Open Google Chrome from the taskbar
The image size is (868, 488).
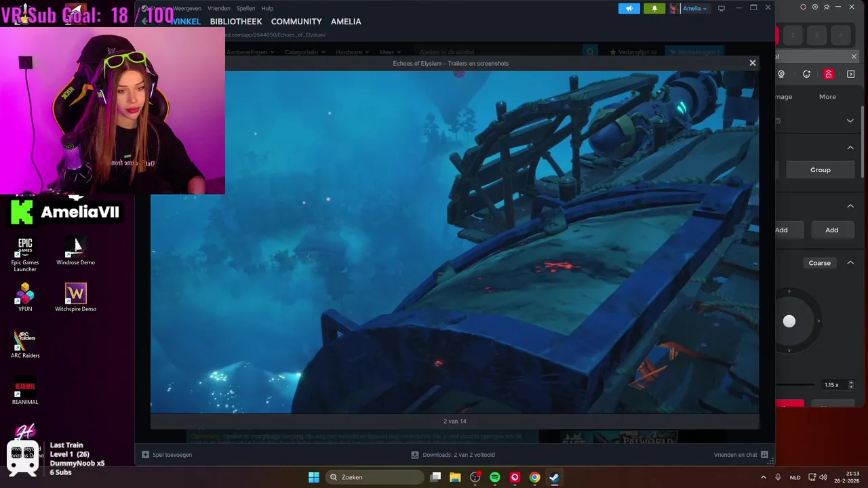(534, 477)
